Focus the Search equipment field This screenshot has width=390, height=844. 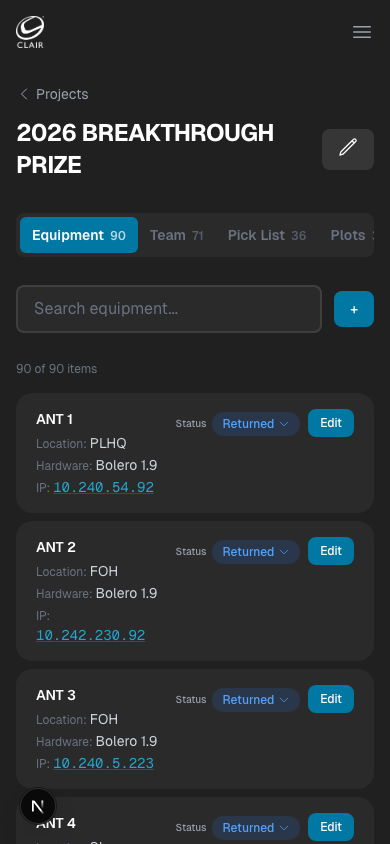tap(169, 309)
